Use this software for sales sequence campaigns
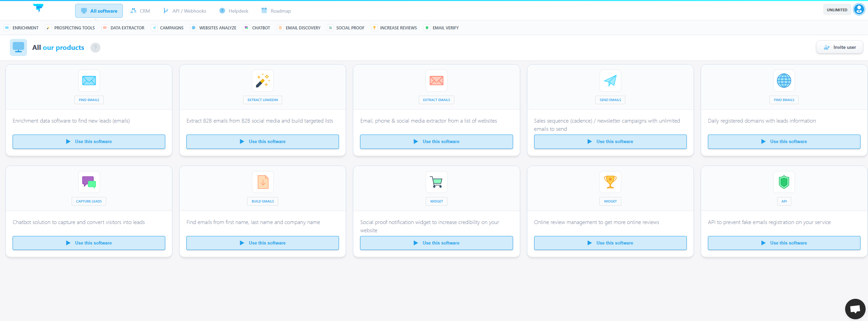 (610, 142)
